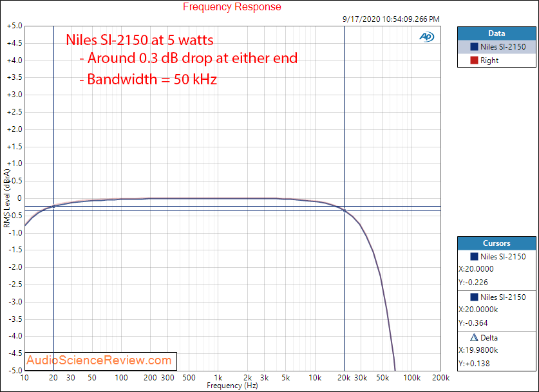Click the -1.0 tick on the level axis
The width and height of the screenshot is (539, 392).
15,233
